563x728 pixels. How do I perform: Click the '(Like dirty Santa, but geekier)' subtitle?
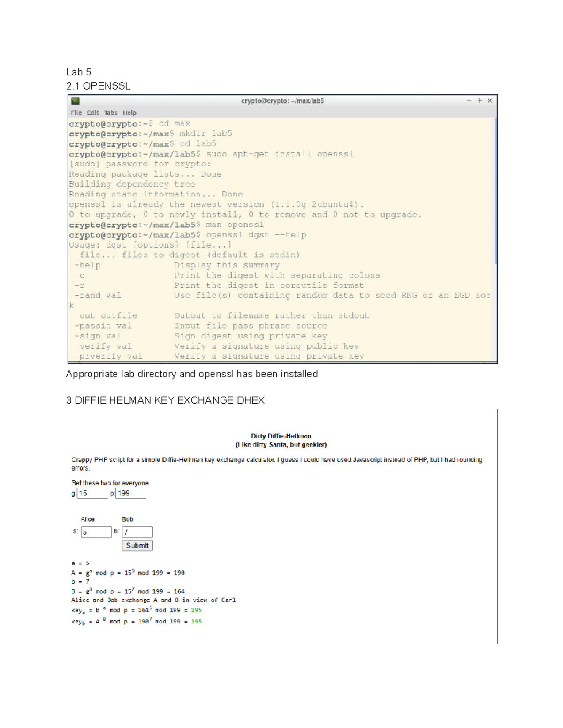click(281, 445)
